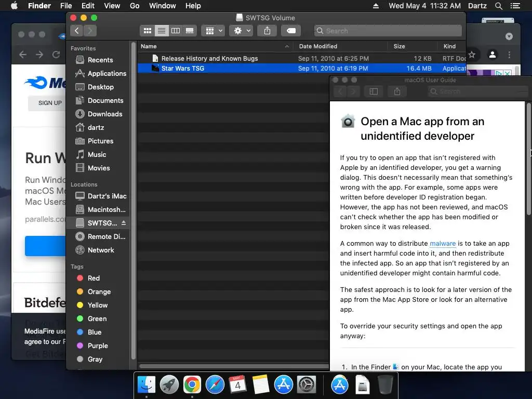Switch Finder to icon view
This screenshot has width=532, height=399.
147,31
